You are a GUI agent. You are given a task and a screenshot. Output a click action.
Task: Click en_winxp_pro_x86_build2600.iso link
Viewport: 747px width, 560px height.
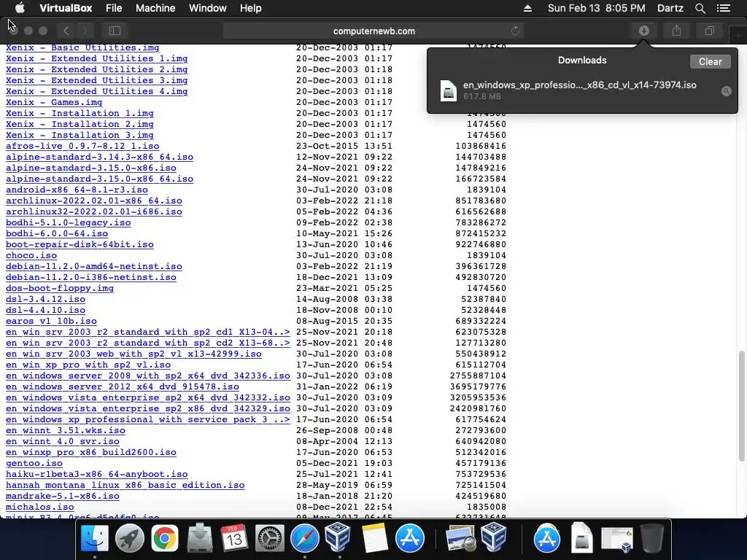[91, 453]
